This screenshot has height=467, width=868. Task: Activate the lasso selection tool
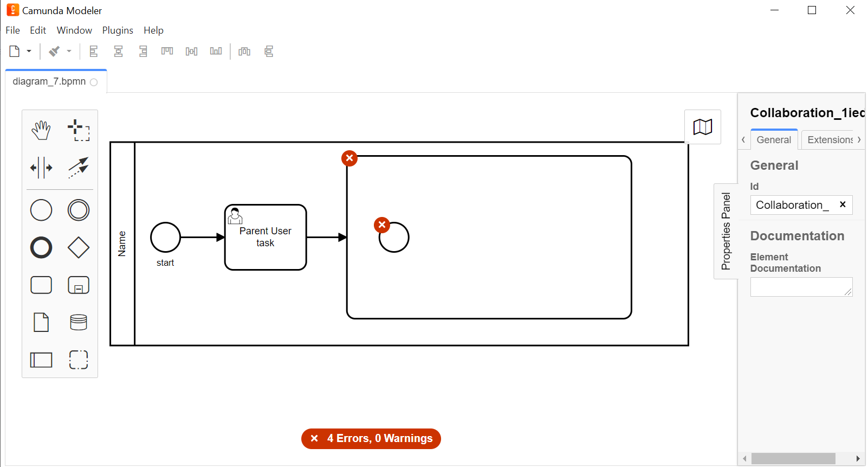[x=79, y=130]
